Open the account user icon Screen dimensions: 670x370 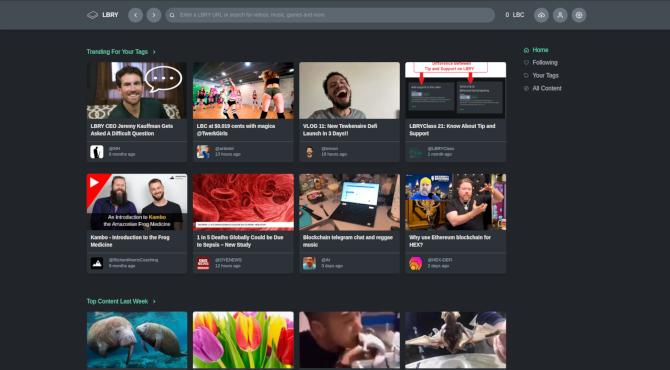pyautogui.click(x=560, y=15)
